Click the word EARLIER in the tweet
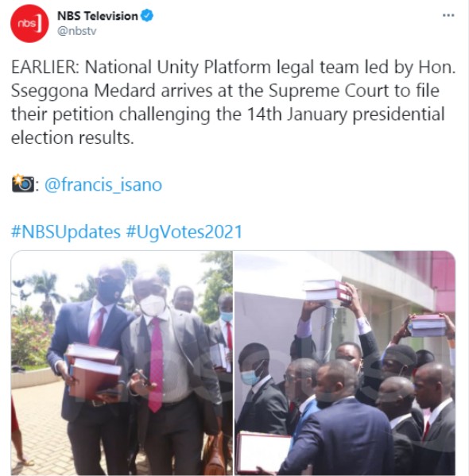The height and width of the screenshot is (476, 469). [x=45, y=67]
